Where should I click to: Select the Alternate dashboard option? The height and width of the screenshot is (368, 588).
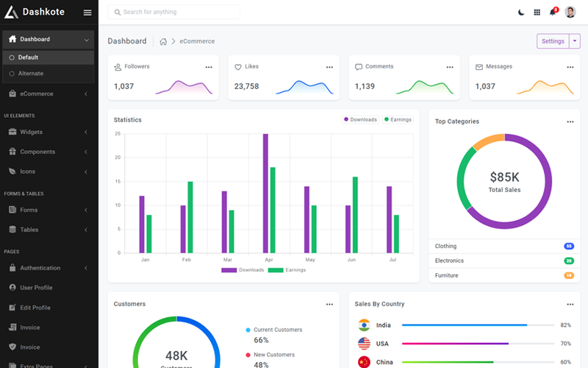click(49, 74)
